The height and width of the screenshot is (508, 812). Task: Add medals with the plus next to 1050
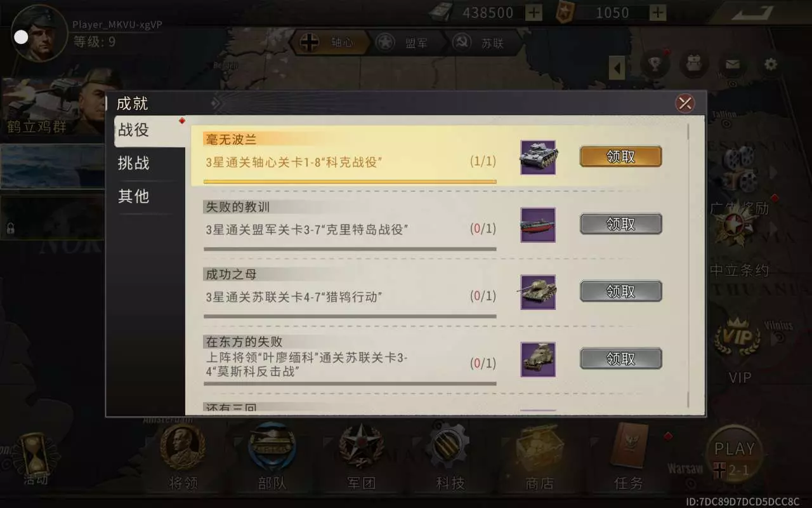click(658, 12)
